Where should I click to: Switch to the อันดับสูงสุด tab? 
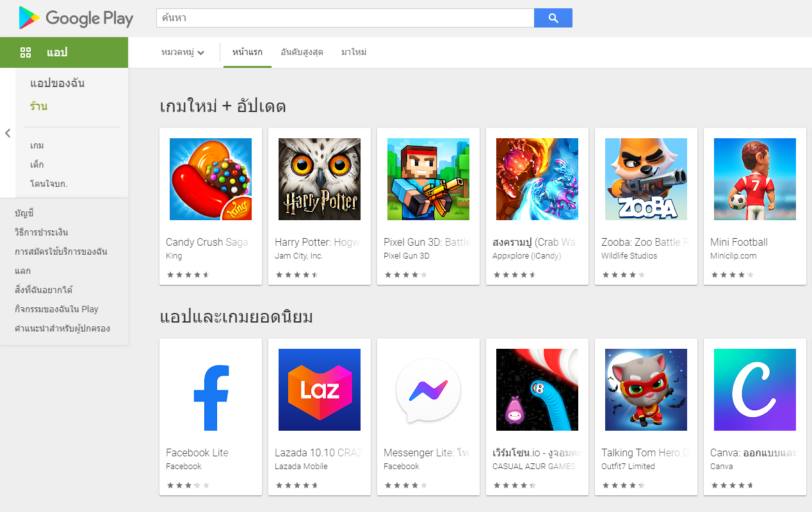pyautogui.click(x=302, y=52)
